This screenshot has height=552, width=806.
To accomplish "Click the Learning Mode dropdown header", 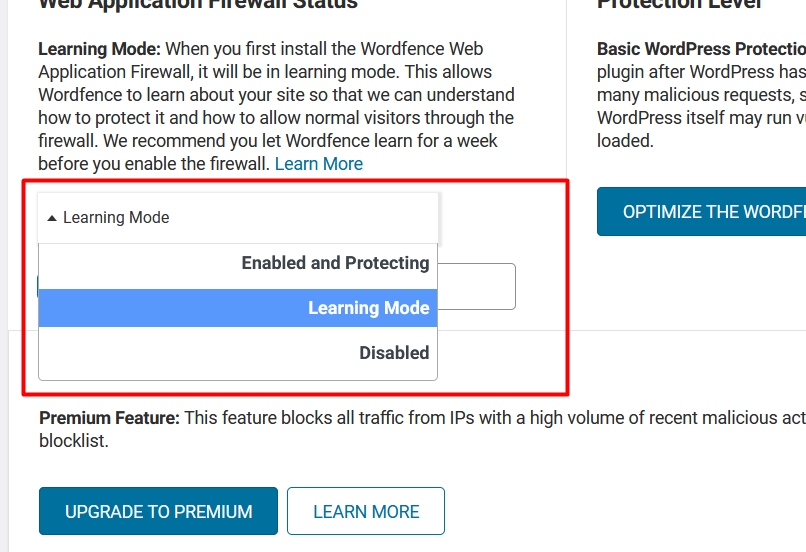I will (238, 218).
